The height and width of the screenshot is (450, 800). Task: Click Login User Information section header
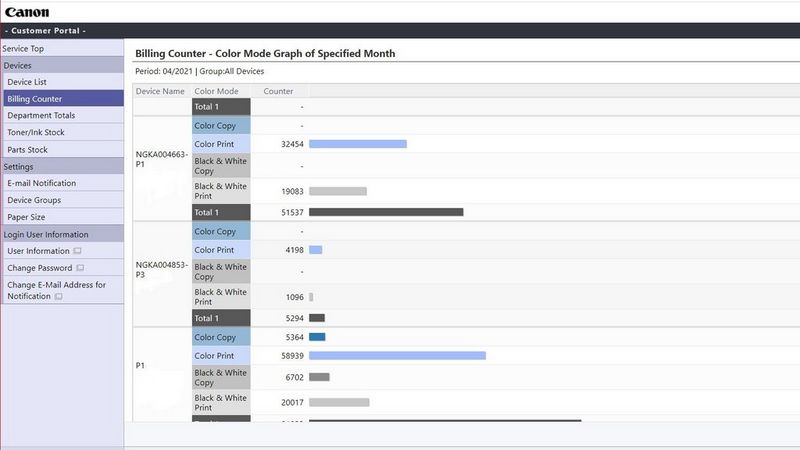46,234
